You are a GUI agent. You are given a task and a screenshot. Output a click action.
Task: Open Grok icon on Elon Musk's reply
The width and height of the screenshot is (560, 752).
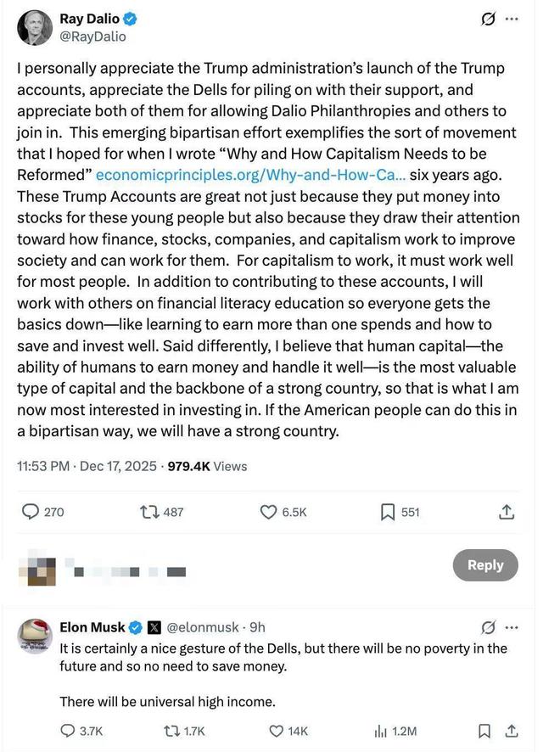[488, 628]
